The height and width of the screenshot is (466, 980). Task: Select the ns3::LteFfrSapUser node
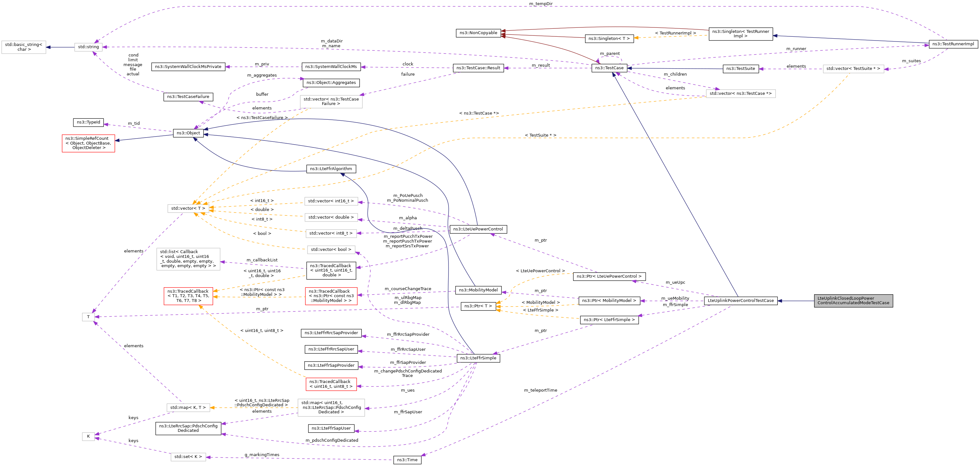(331, 429)
